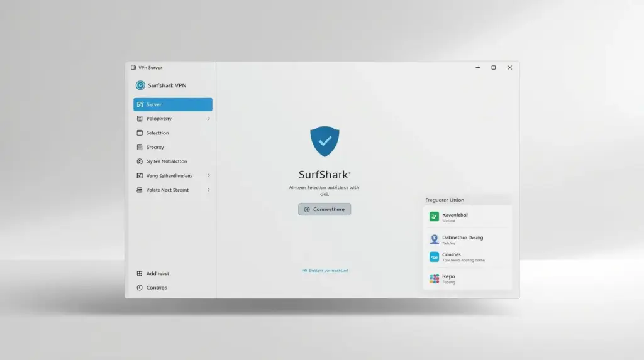
Task: Click the Contries clock icon
Action: [140, 288]
